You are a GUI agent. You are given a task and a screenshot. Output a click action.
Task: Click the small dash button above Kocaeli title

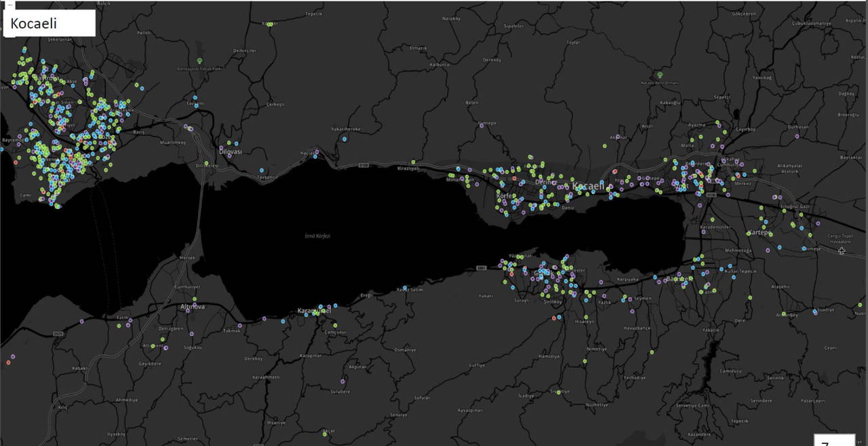coord(9,5)
